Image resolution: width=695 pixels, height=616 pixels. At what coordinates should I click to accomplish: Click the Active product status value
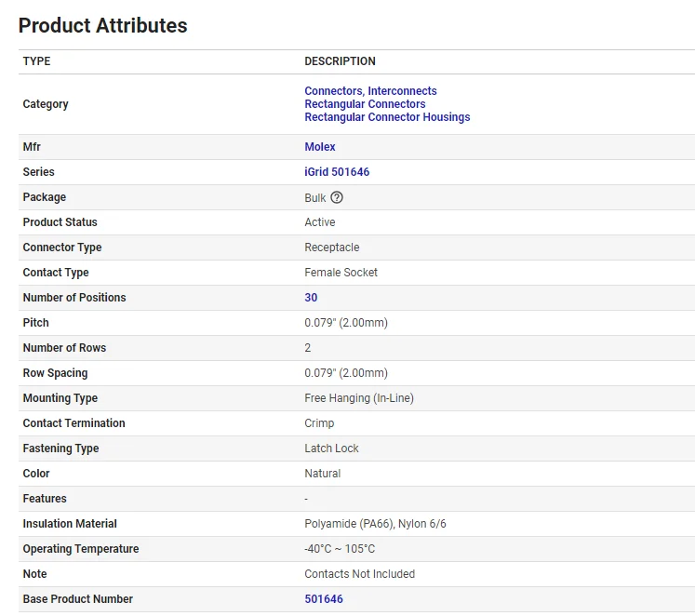[320, 222]
